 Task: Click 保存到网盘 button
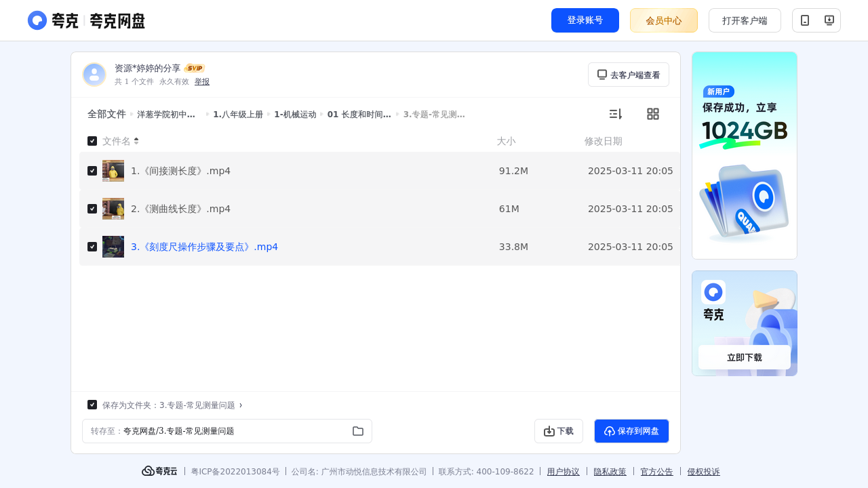pos(631,431)
